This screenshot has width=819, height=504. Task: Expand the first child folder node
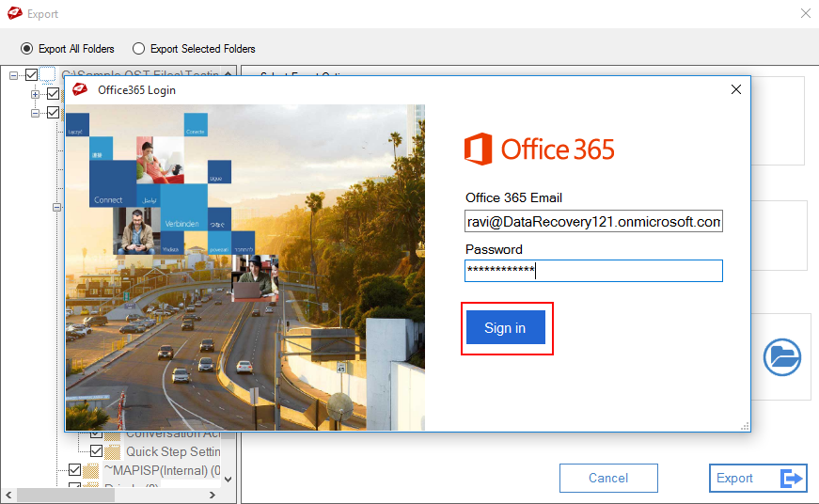pos(36,93)
